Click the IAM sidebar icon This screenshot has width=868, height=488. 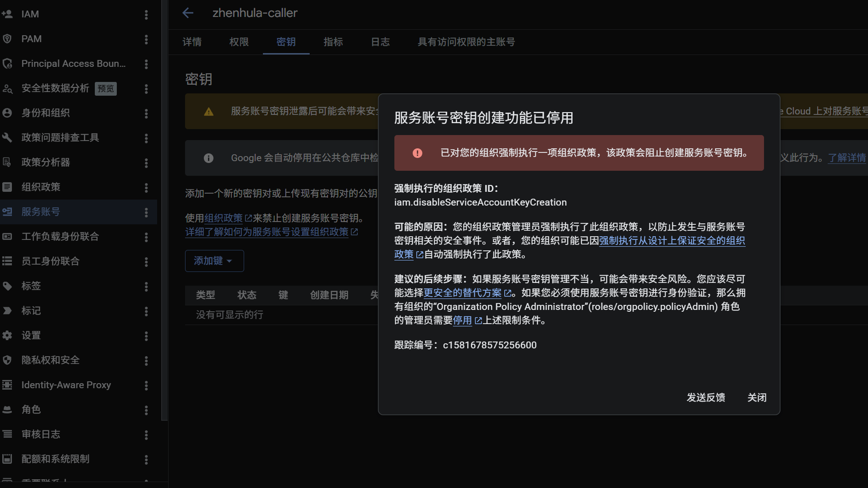tap(7, 14)
